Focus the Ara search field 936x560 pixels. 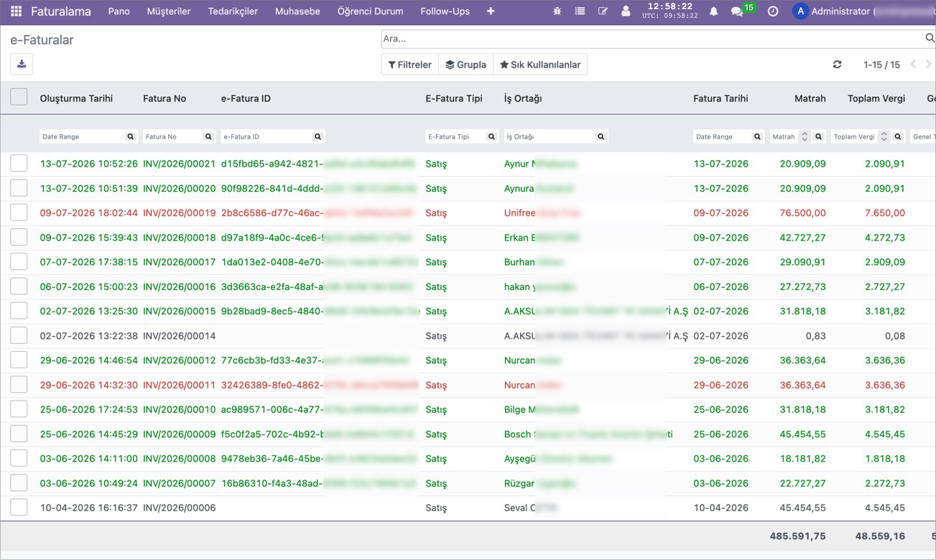pos(652,39)
